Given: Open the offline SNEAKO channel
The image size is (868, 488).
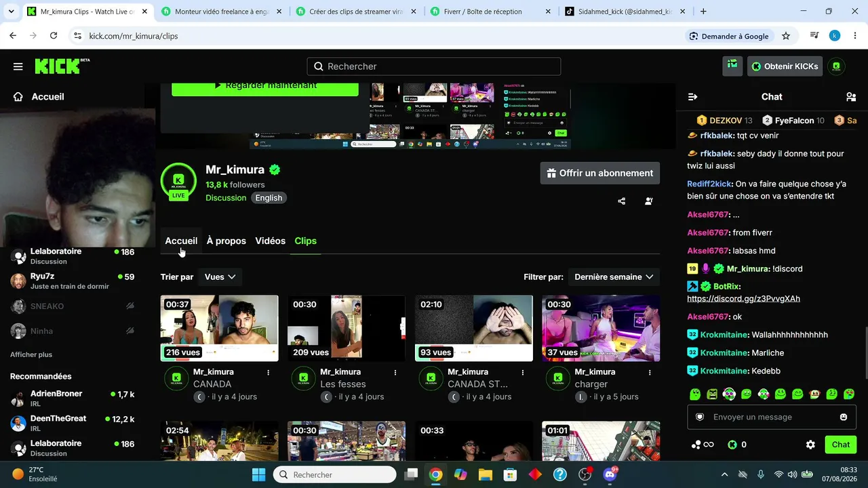Looking at the screenshot, I should (x=73, y=306).
